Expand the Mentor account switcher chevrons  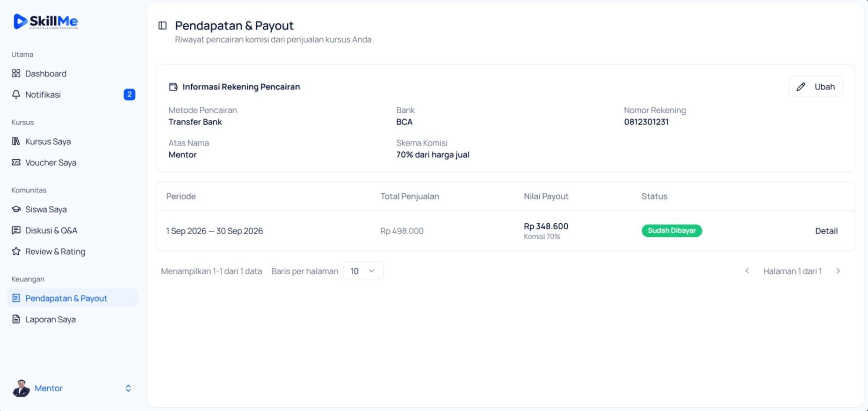[x=128, y=389]
